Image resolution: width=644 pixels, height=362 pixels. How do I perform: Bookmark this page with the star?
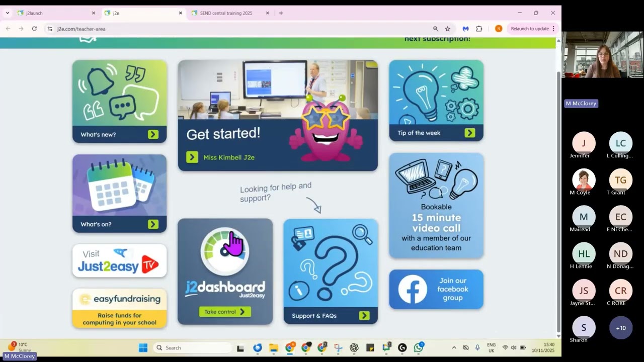pos(447,29)
